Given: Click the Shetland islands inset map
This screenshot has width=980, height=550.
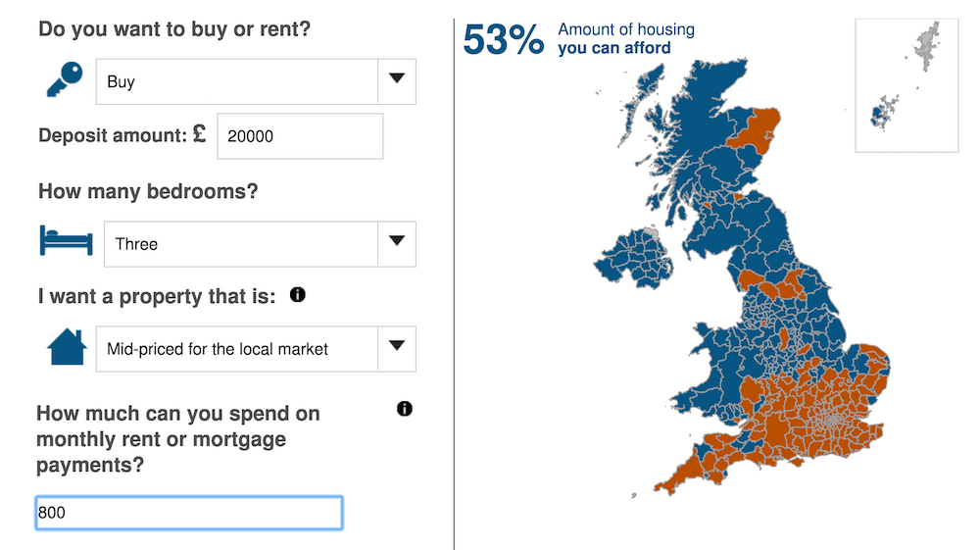Looking at the screenshot, I should point(906,85).
